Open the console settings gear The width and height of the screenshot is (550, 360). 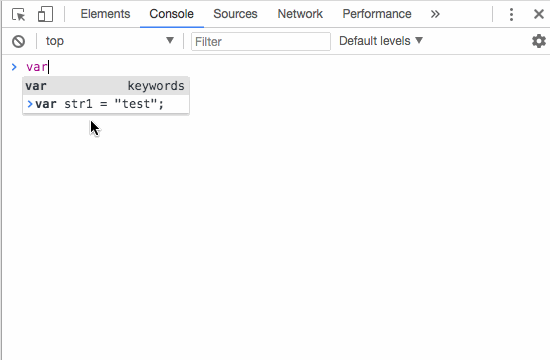point(539,41)
